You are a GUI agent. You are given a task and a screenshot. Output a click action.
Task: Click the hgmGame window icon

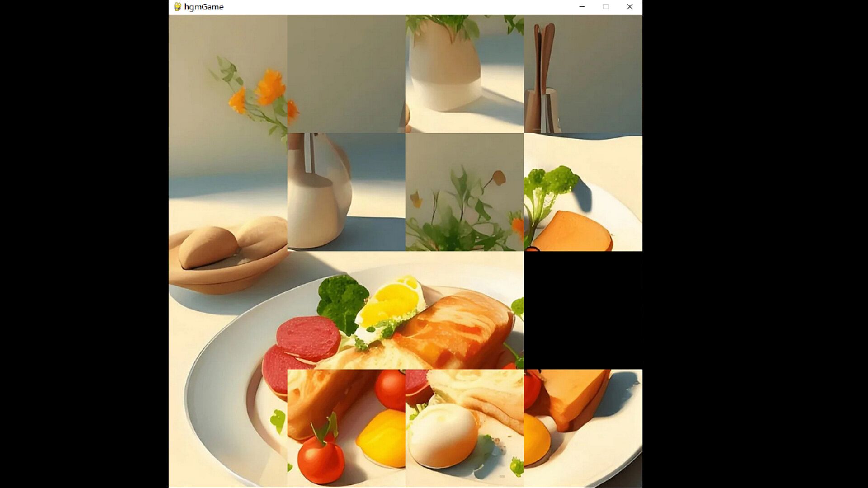click(178, 7)
